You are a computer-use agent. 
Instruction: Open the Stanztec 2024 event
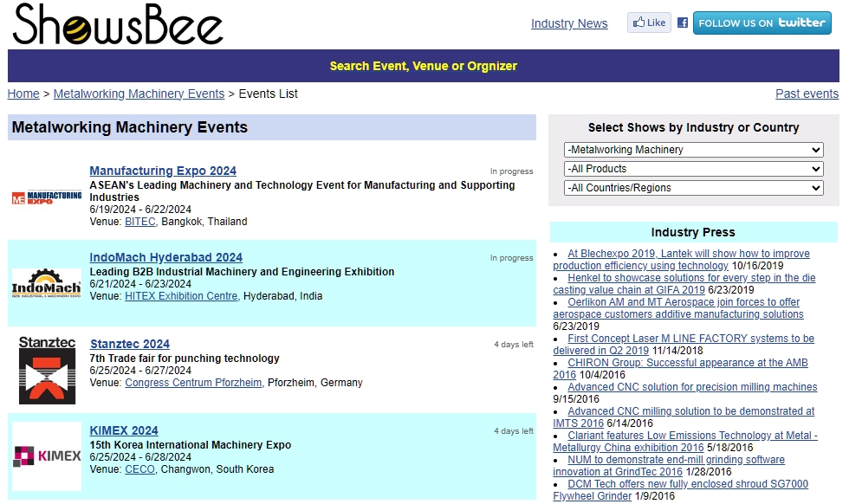pos(130,344)
